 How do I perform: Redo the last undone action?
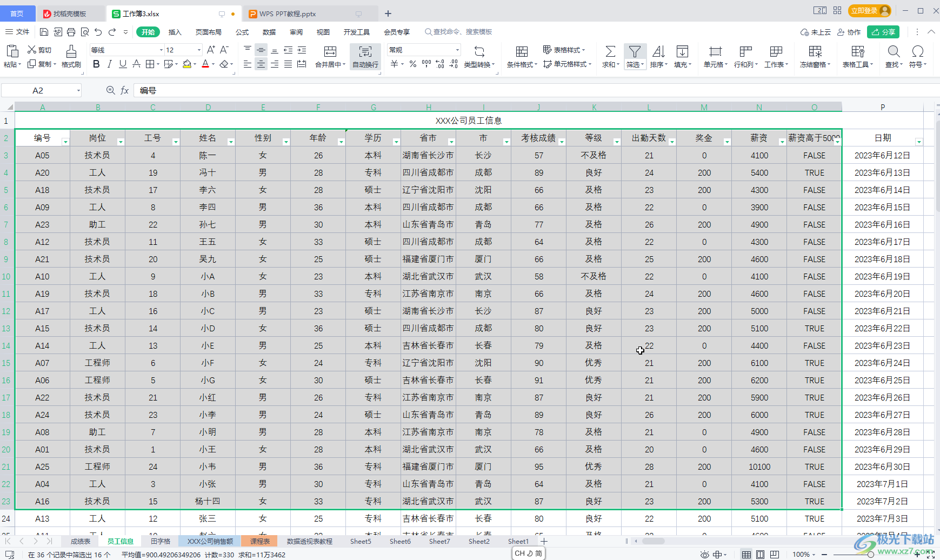click(x=112, y=32)
